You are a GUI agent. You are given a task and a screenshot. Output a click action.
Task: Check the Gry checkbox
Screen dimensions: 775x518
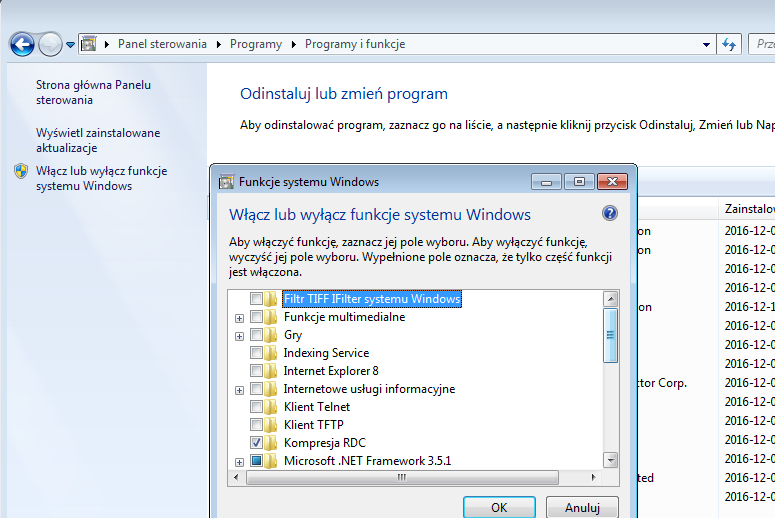click(256, 335)
